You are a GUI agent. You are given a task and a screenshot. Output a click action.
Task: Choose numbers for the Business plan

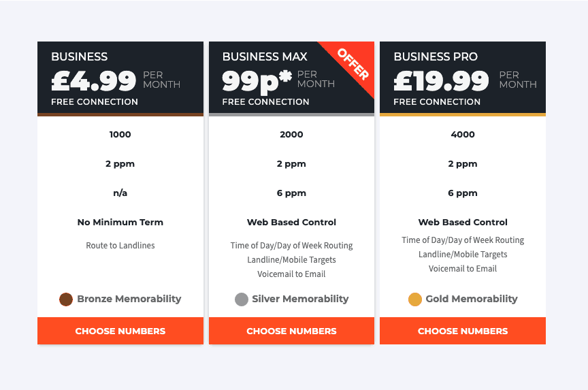tap(120, 331)
